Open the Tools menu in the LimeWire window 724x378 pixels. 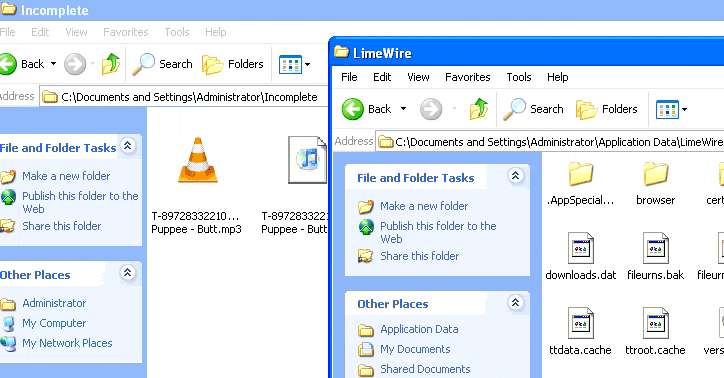click(519, 77)
